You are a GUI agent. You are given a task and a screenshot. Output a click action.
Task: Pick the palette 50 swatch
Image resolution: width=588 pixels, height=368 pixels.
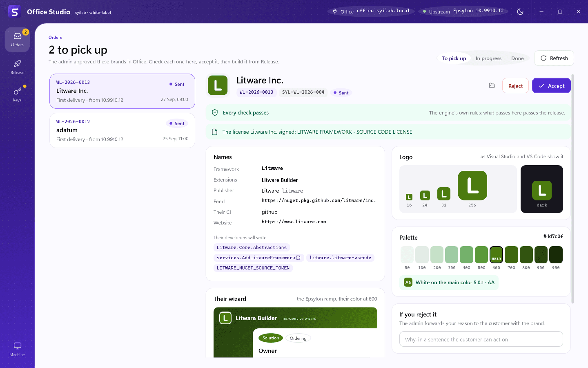click(407, 255)
